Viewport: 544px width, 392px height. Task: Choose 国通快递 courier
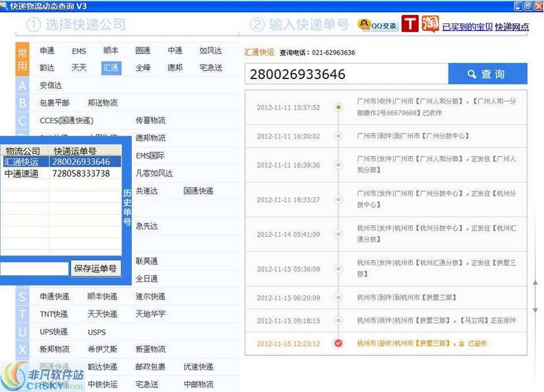(x=198, y=191)
